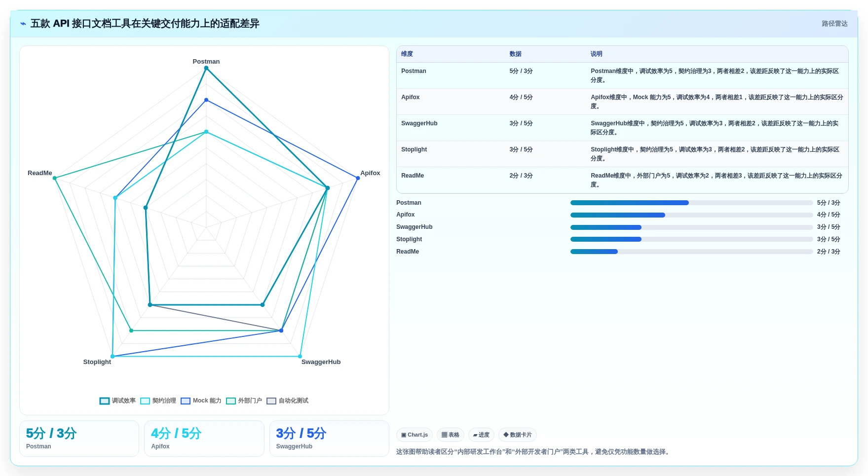Open the Postman 5分 / 3分 summary card
Screen dimensions: 868x476
[x=79, y=439]
